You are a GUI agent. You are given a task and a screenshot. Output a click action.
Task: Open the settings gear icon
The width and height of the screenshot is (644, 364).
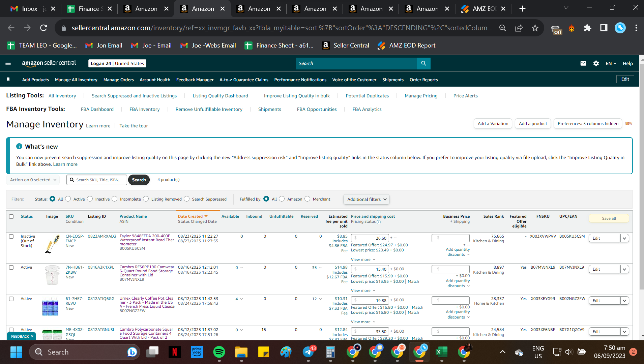pyautogui.click(x=596, y=63)
